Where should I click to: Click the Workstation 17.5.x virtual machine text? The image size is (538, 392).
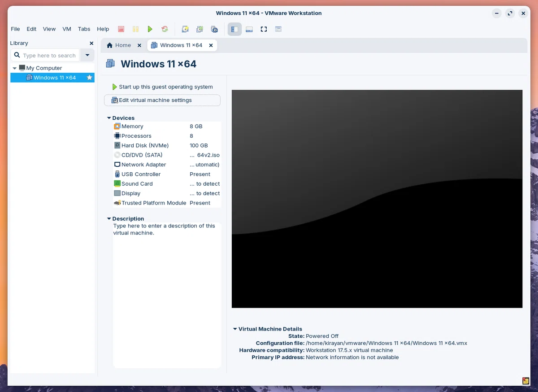[x=349, y=350]
